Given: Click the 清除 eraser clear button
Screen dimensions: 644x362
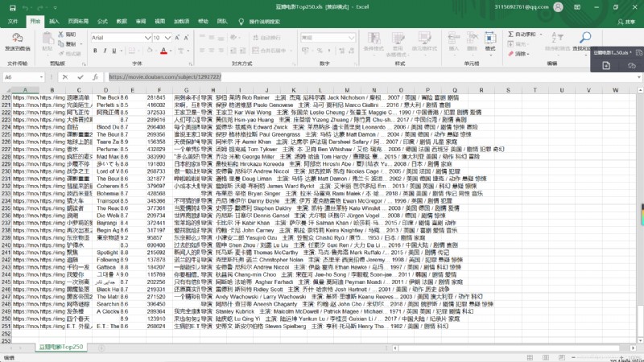Looking at the screenshot, I should pyautogui.click(x=518, y=54).
